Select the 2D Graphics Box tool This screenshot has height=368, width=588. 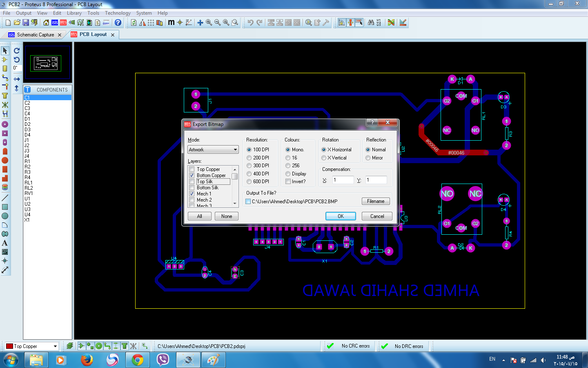pyautogui.click(x=5, y=207)
